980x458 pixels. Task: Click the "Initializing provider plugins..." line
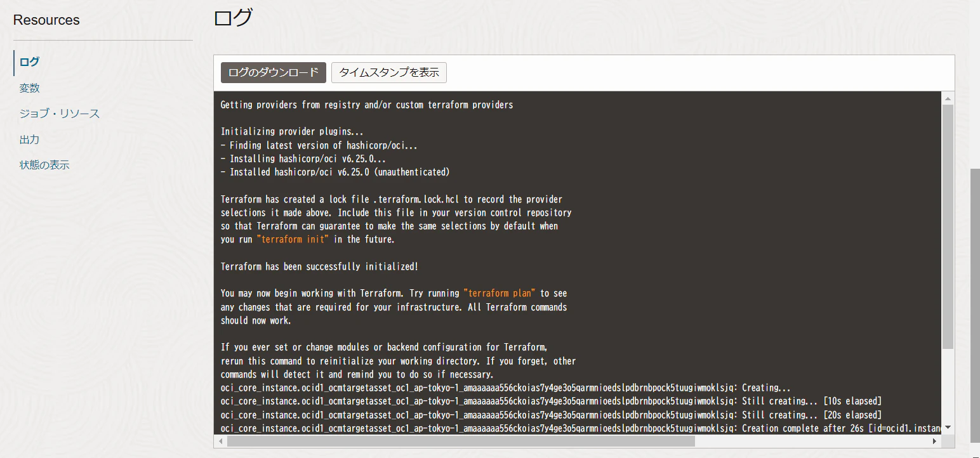[x=292, y=132]
